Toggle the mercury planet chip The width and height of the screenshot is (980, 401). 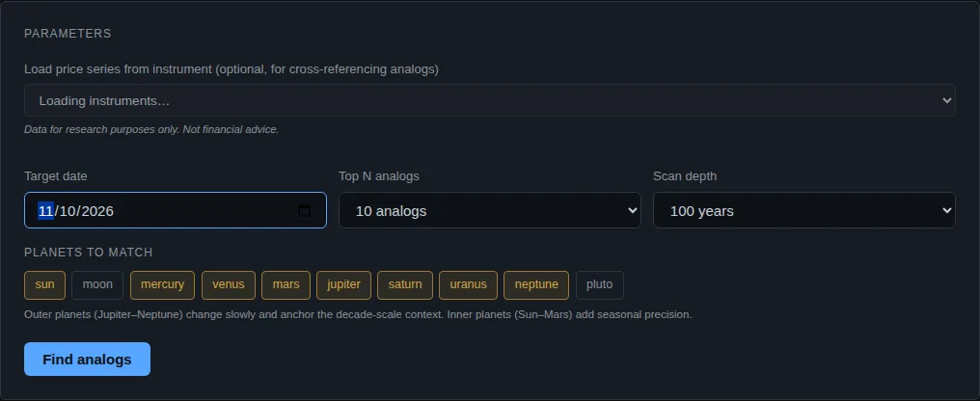click(x=162, y=284)
